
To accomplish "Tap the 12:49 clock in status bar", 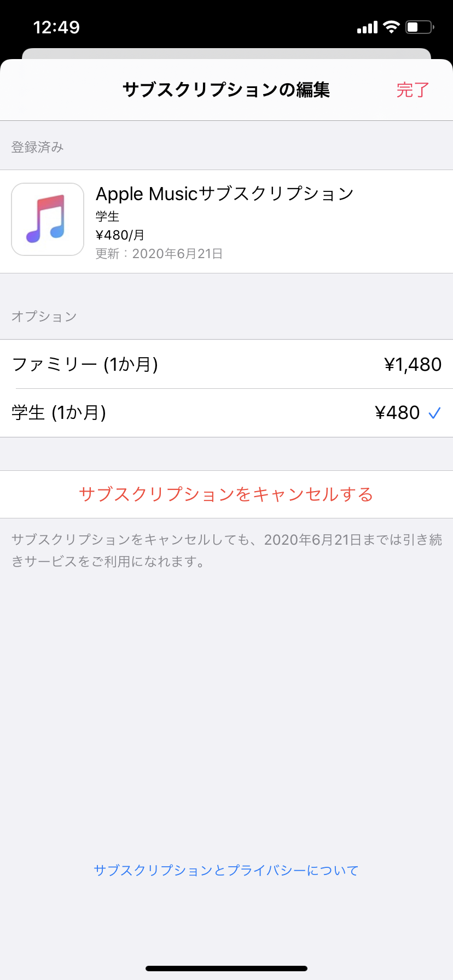I will (56, 27).
